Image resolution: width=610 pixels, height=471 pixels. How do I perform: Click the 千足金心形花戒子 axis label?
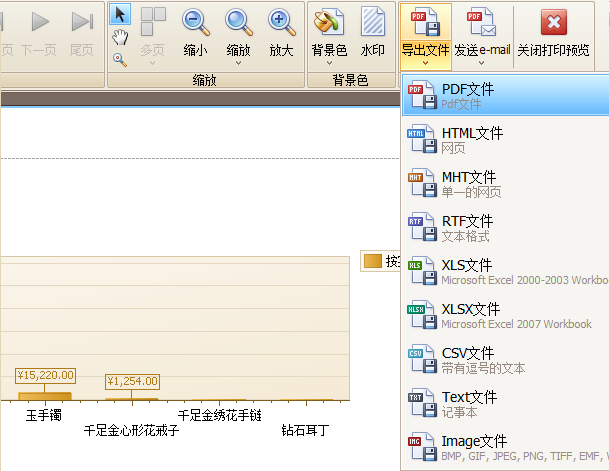pyautogui.click(x=131, y=430)
